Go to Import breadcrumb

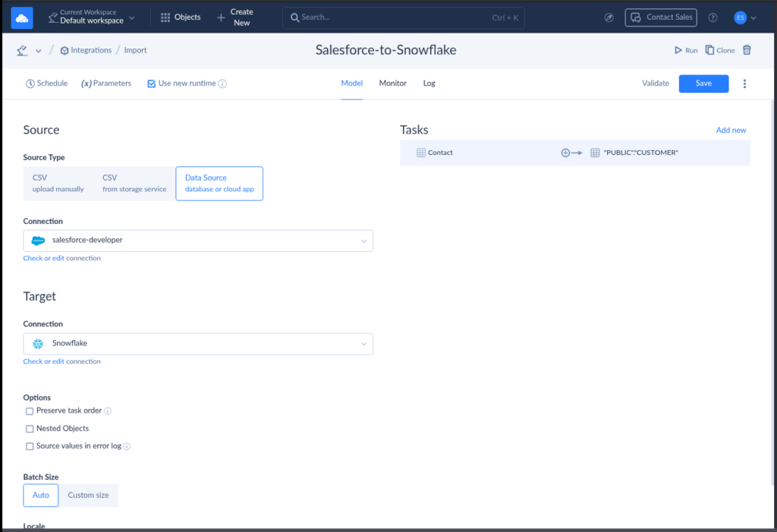135,50
